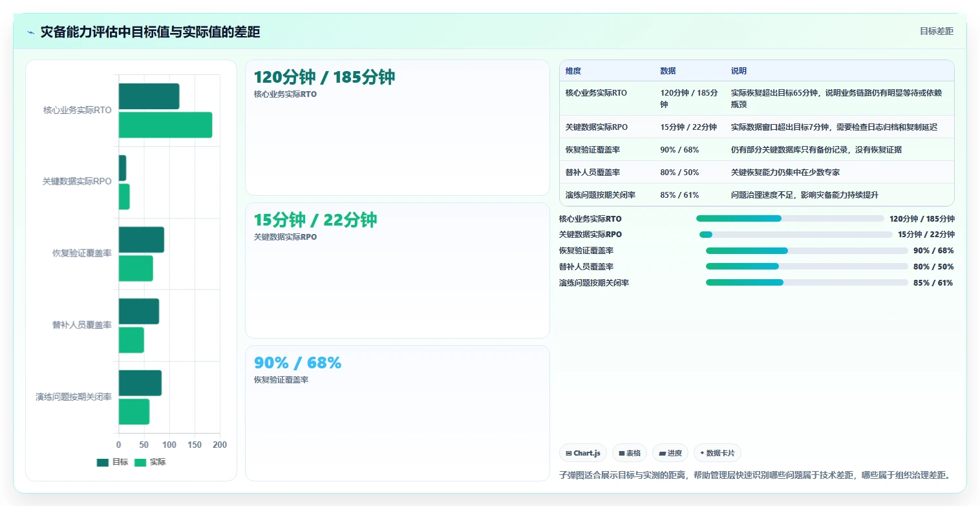The width and height of the screenshot is (980, 506).
Task: Toggle the 实际 legend item in the chart
Action: tap(150, 462)
